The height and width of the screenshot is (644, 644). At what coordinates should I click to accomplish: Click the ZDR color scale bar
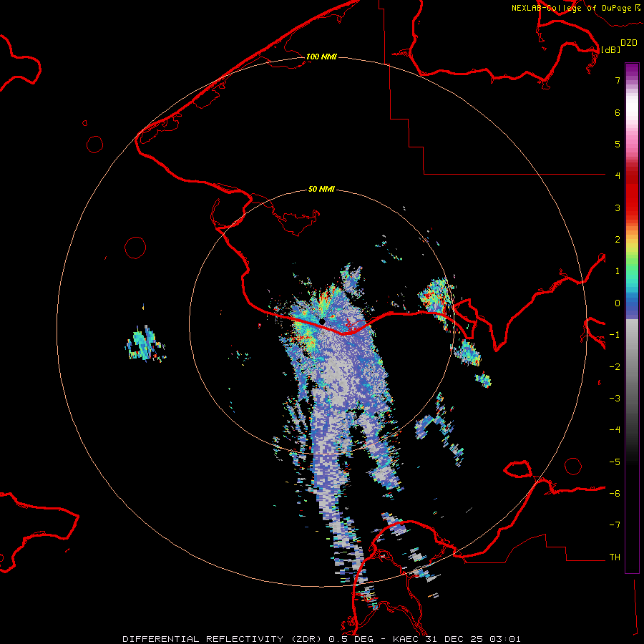(632, 318)
